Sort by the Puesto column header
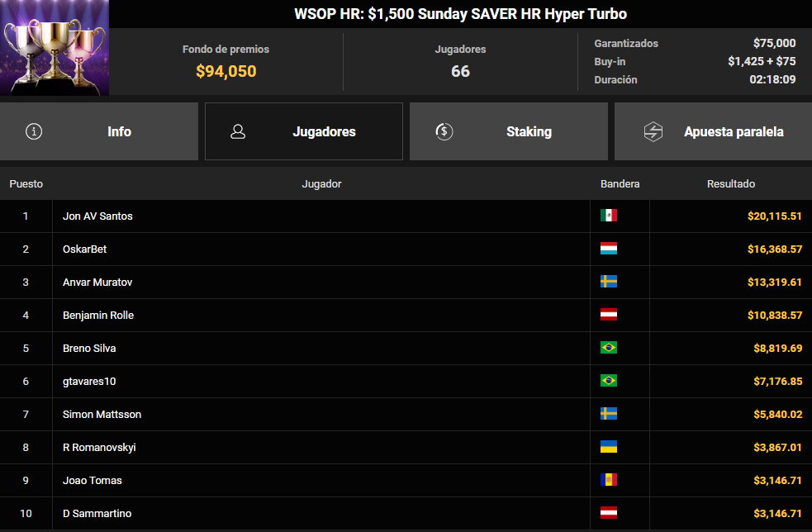Screen dimensions: 812x532 click(26, 184)
